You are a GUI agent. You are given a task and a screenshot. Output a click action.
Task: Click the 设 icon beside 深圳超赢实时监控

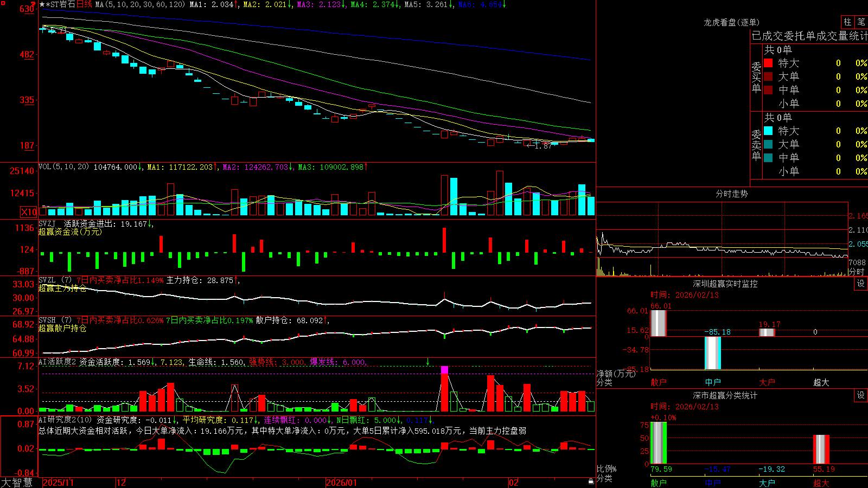[861, 284]
